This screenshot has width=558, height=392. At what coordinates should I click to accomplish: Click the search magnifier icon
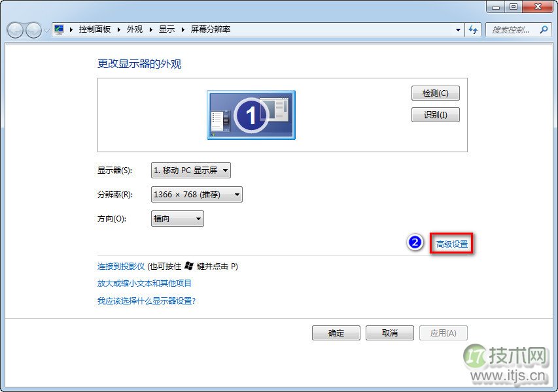544,30
